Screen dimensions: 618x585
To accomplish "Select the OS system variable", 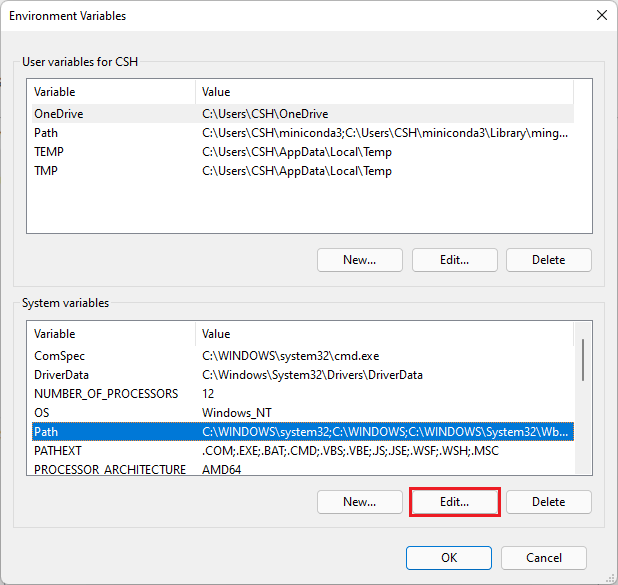I will pyautogui.click(x=303, y=413).
